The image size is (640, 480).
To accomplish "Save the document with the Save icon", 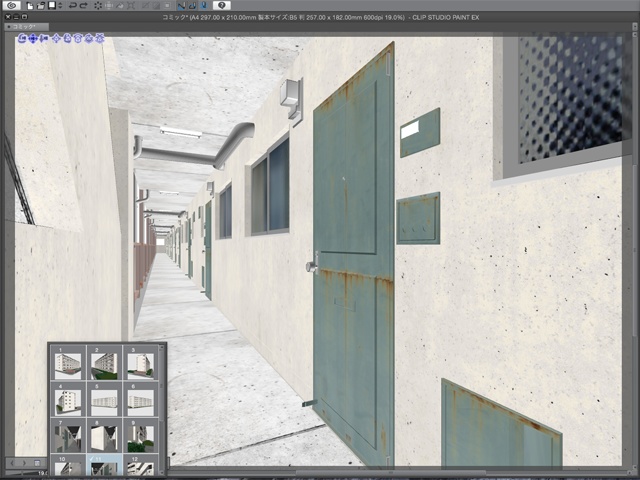I will tap(52, 5).
